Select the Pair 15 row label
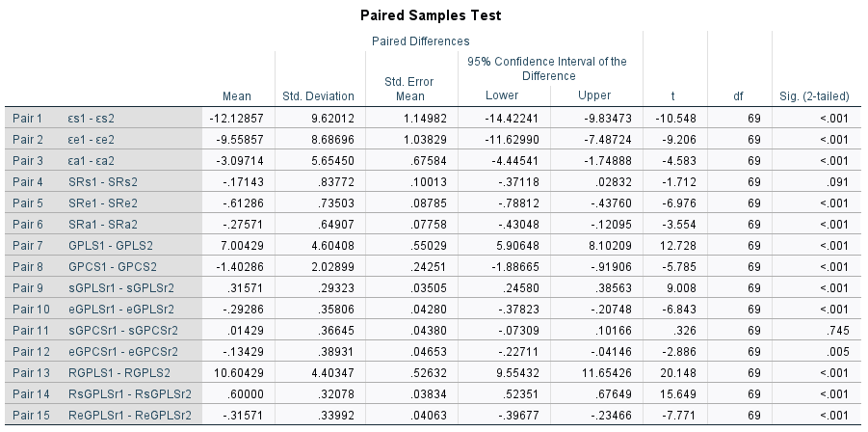Viewport: 868px width, 432px height. [x=31, y=415]
